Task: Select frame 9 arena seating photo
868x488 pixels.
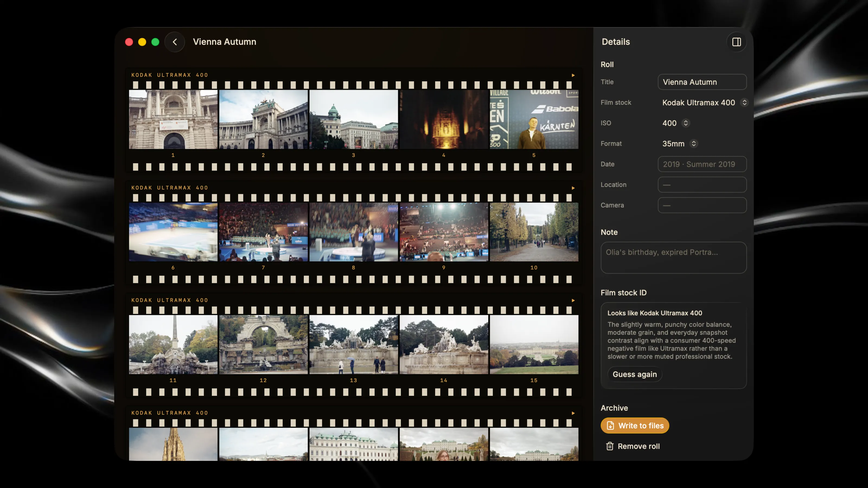Action: (444, 232)
